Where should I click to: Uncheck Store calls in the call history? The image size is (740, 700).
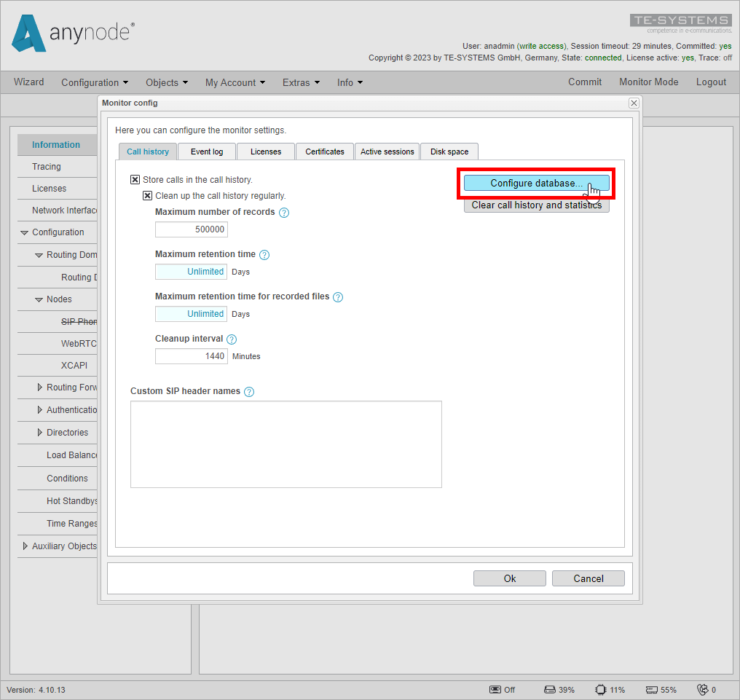tap(135, 179)
